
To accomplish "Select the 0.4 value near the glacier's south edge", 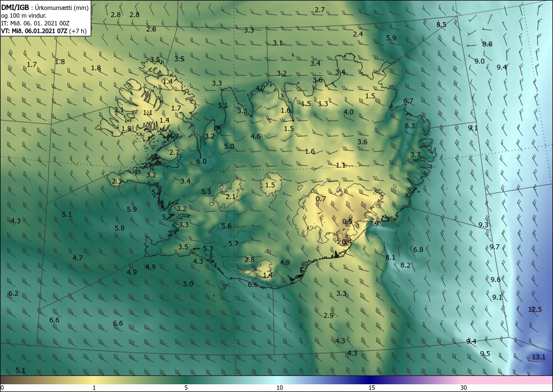I will click(x=347, y=242).
